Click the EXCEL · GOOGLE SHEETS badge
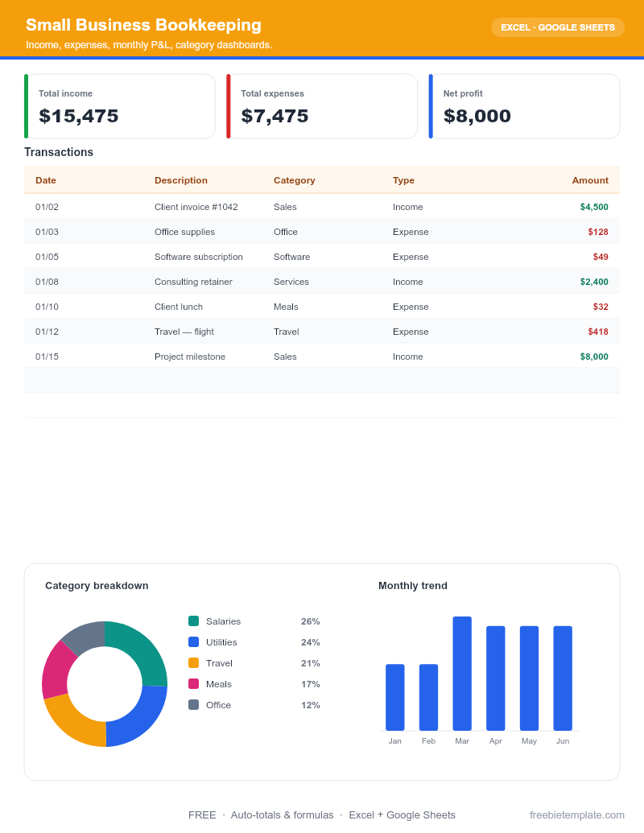644x833 pixels. click(557, 27)
